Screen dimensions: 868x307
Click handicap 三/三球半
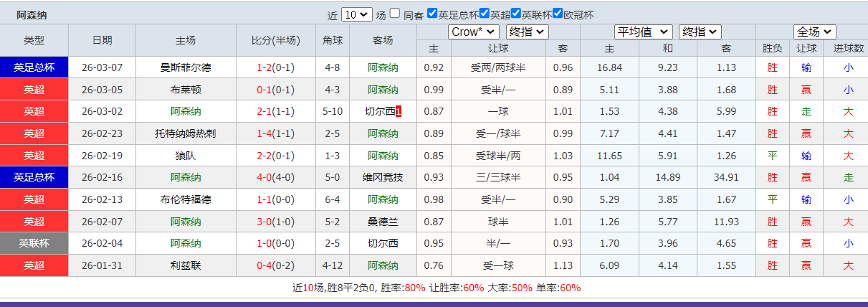498,177
